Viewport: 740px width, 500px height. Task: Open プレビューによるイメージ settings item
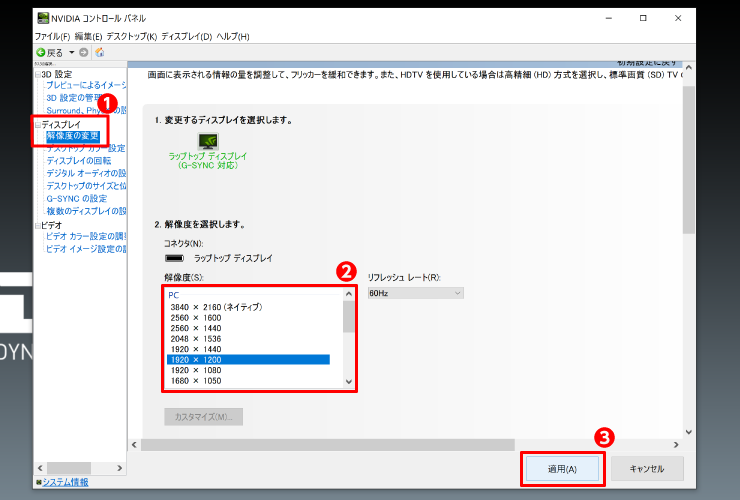[x=86, y=85]
